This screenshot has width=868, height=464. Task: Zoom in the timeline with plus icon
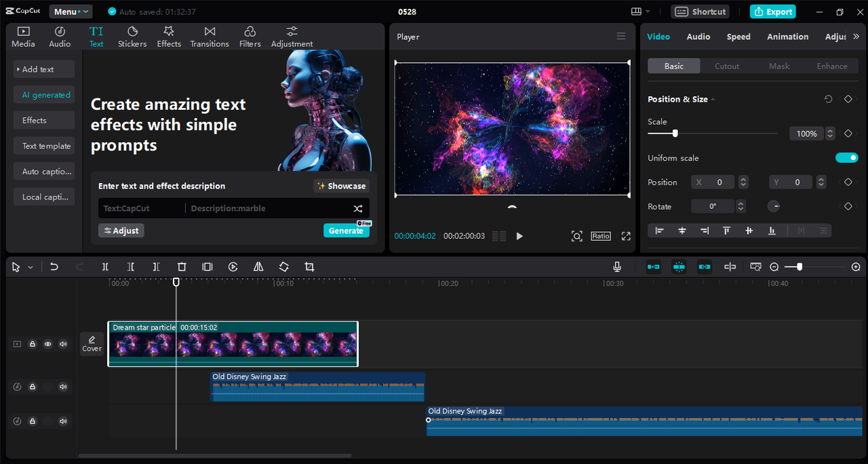(x=856, y=267)
